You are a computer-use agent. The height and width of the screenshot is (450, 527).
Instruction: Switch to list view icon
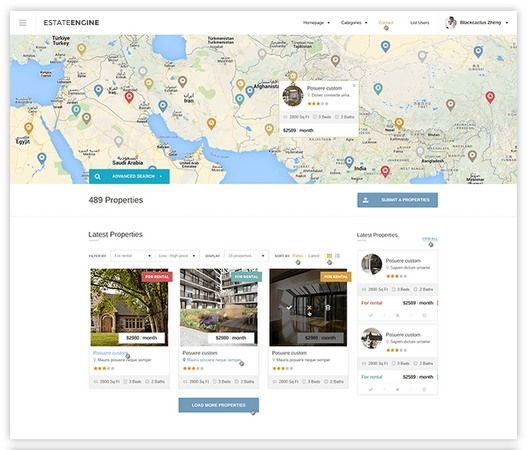(x=337, y=256)
